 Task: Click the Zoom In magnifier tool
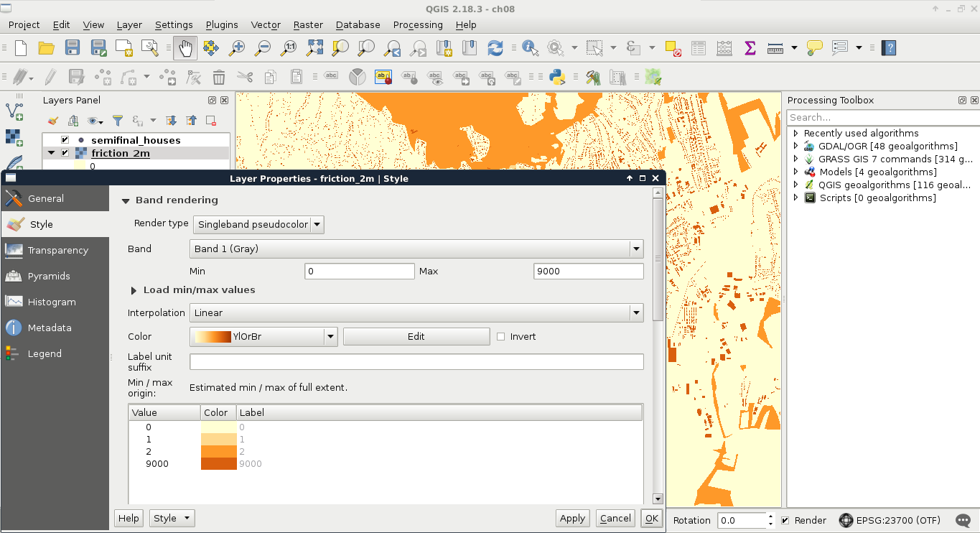click(236, 48)
